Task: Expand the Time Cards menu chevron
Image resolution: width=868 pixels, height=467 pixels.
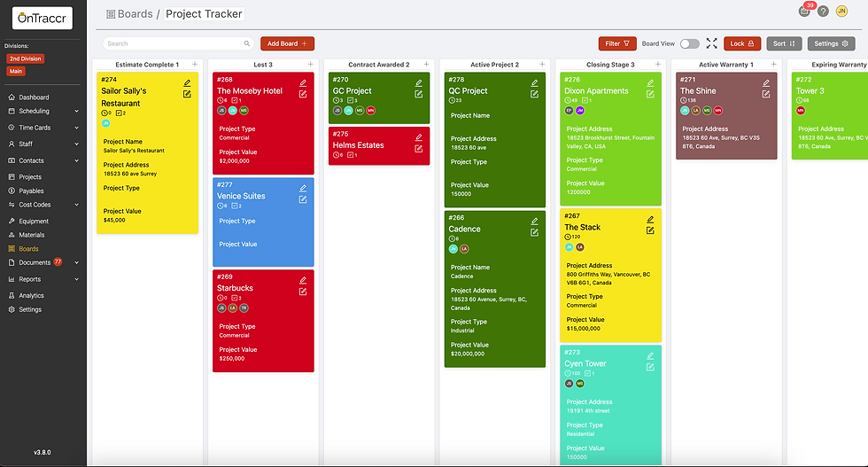Action: pos(76,128)
